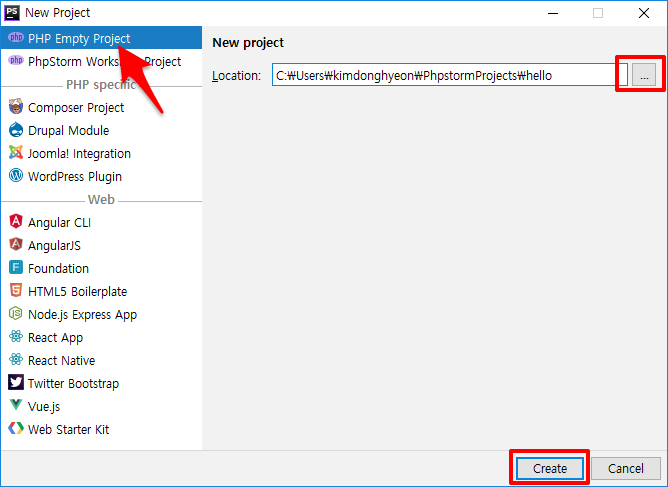Choose Web Starter Kit label
The image size is (668, 487).
pyautogui.click(x=69, y=429)
